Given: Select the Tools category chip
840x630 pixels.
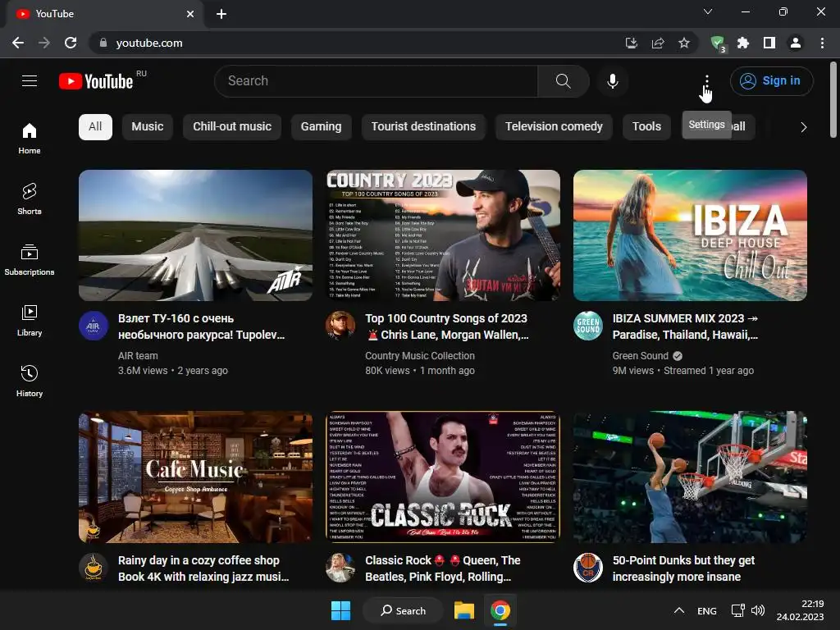Looking at the screenshot, I should click(646, 127).
